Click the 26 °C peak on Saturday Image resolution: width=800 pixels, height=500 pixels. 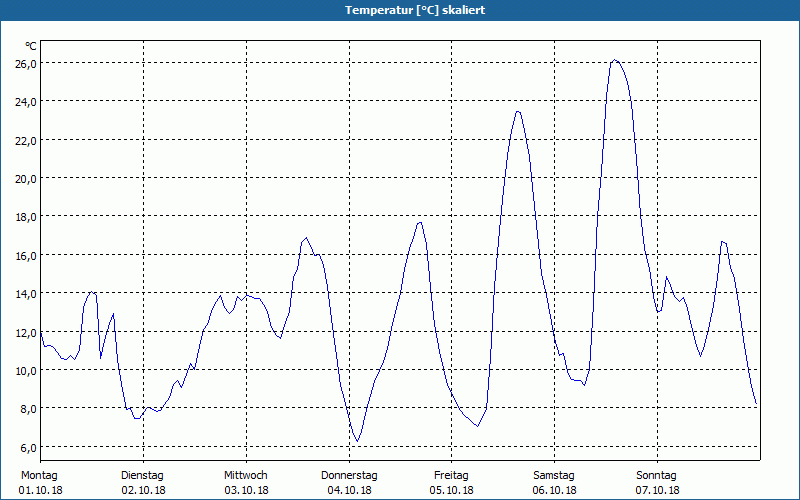pyautogui.click(x=615, y=60)
